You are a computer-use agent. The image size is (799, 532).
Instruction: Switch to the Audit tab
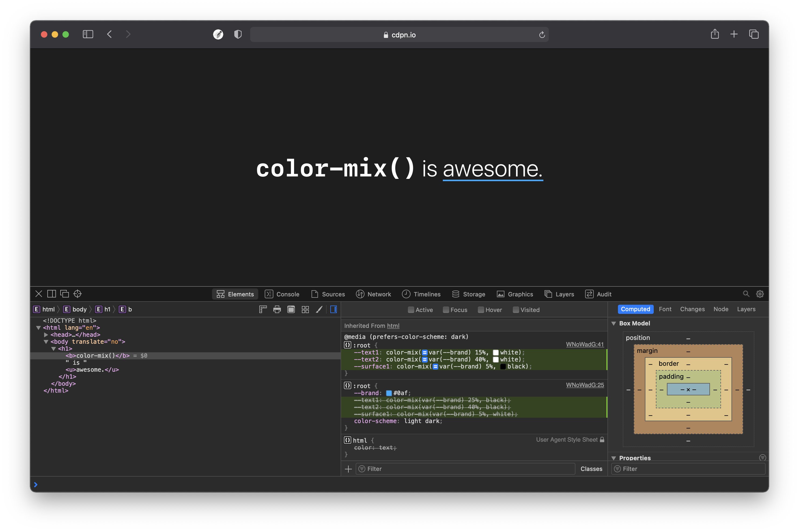point(599,294)
